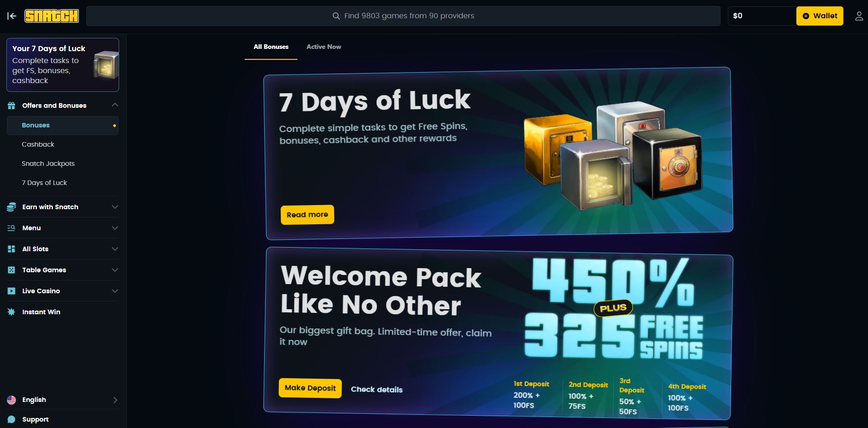Open Support chat icon

click(11, 419)
